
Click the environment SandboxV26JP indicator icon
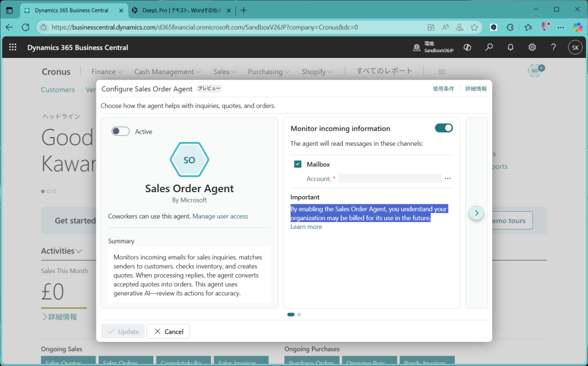click(x=417, y=48)
